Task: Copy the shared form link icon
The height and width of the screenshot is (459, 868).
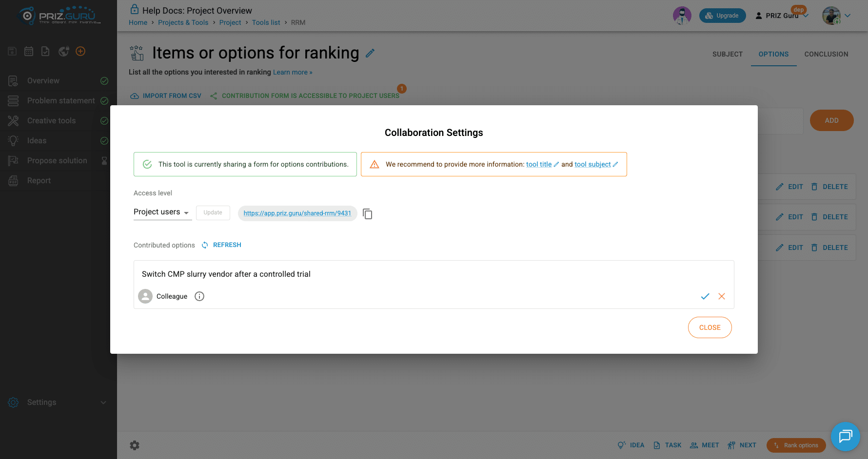Action: point(368,214)
